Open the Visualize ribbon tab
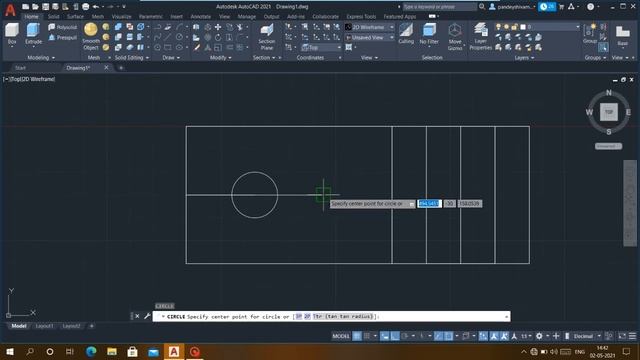The width and height of the screenshot is (640, 360). click(x=121, y=17)
